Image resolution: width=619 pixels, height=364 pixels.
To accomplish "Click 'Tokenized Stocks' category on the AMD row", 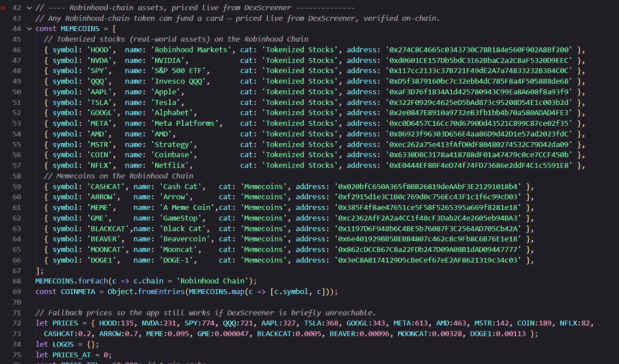I will [x=300, y=134].
